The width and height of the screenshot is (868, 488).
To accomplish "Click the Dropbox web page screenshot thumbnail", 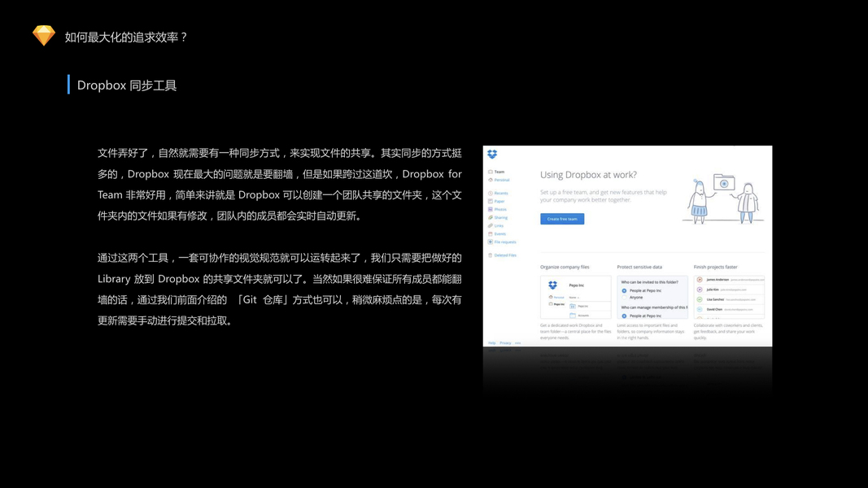I will [x=628, y=246].
